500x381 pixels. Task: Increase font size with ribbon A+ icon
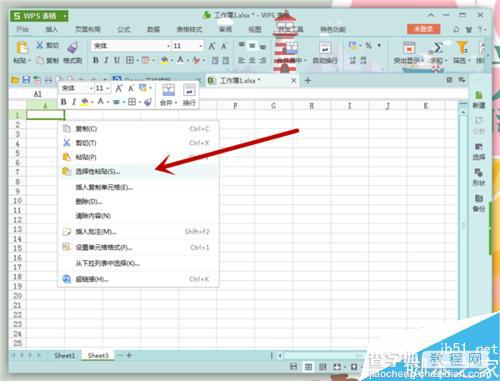[x=212, y=46]
